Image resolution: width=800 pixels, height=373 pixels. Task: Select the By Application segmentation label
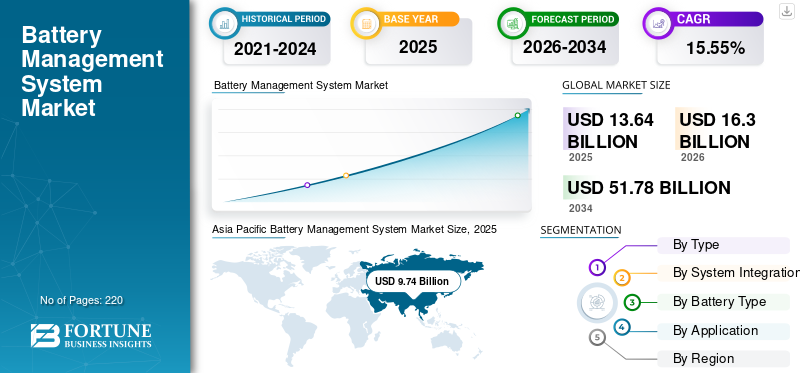715,331
